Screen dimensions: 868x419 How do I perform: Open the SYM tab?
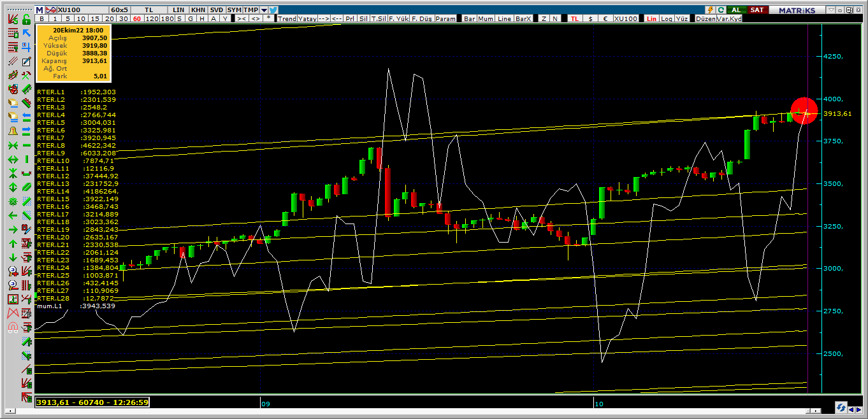(x=234, y=10)
